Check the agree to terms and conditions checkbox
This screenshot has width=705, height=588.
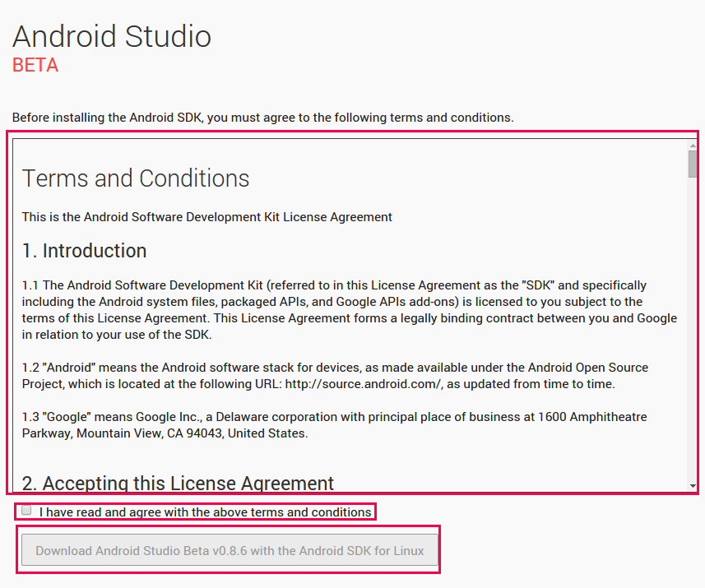(x=26, y=510)
